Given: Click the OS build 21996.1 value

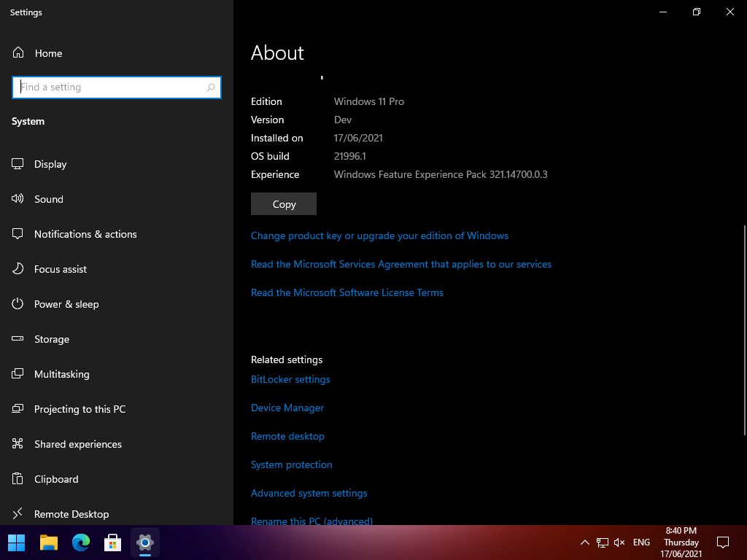Looking at the screenshot, I should pos(350,156).
